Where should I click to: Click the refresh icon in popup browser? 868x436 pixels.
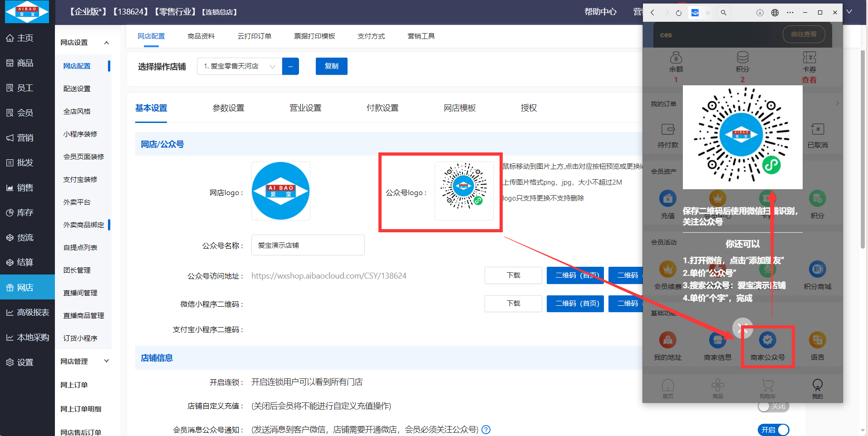pyautogui.click(x=678, y=13)
